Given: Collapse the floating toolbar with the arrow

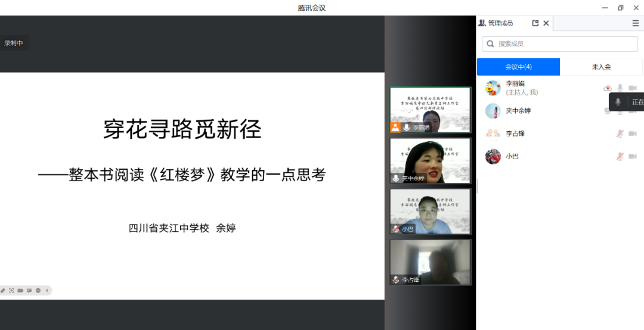Looking at the screenshot, I should 48,291.
